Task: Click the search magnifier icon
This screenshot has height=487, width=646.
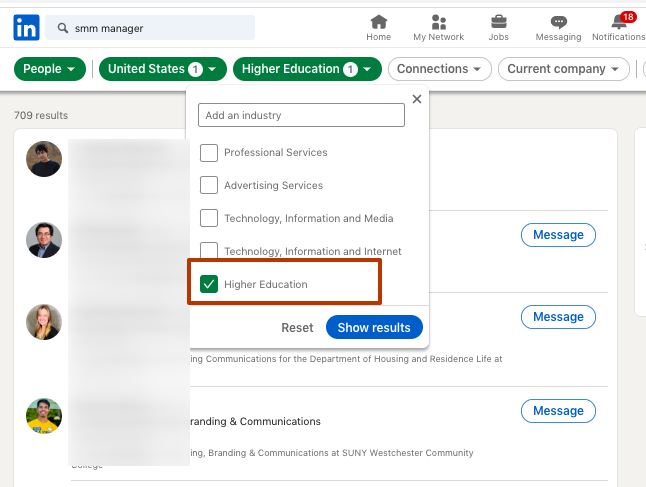Action: click(63, 28)
